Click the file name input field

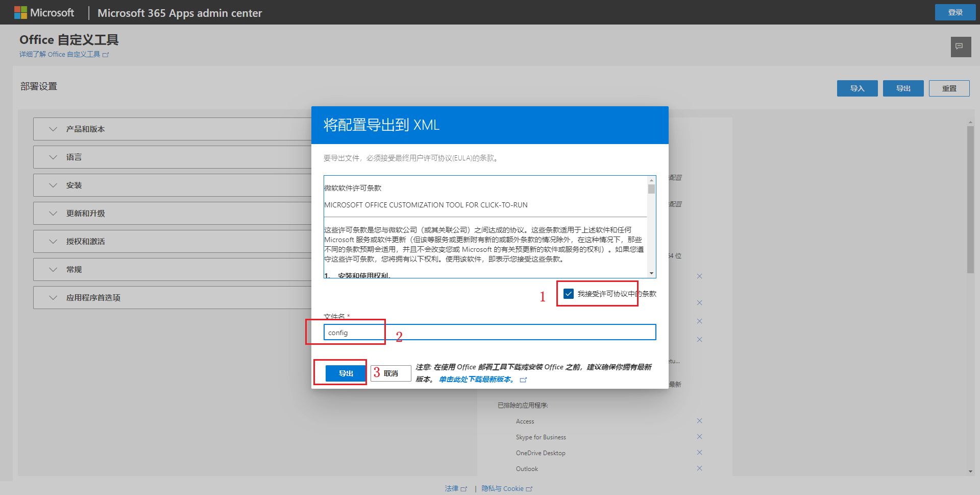point(489,333)
